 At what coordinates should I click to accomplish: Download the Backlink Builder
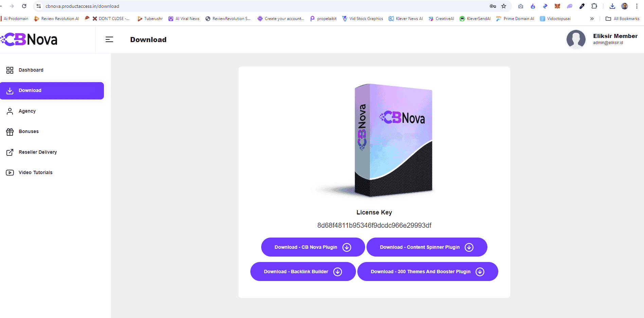[x=303, y=272]
